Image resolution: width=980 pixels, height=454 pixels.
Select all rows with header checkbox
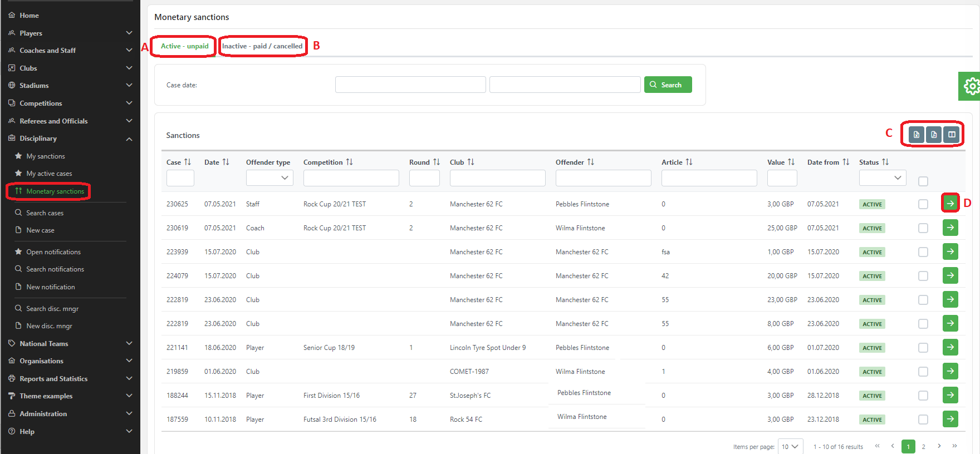(x=923, y=181)
